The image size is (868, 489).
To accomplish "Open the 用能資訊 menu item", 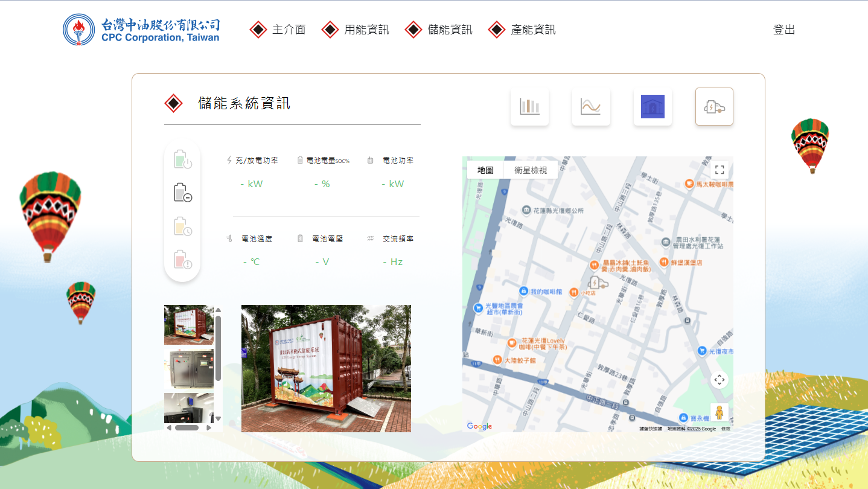I will pos(366,30).
